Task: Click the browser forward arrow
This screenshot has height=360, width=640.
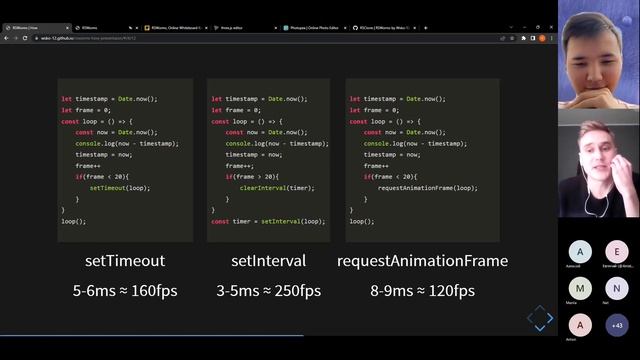Action: (x=16, y=38)
